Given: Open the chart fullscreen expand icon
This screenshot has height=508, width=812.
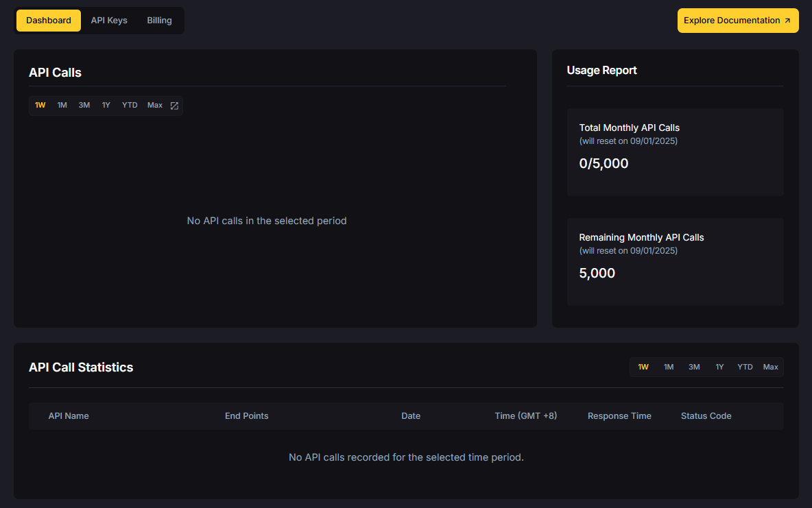Looking at the screenshot, I should click(x=174, y=105).
